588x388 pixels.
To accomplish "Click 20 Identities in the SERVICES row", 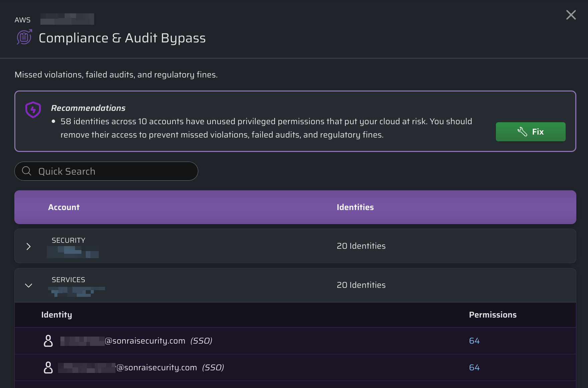I will (x=361, y=285).
